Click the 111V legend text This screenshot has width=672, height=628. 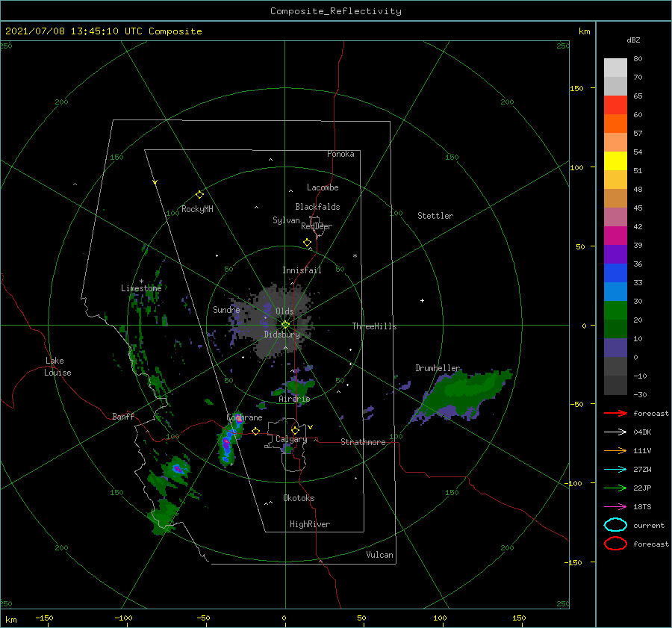pos(642,450)
